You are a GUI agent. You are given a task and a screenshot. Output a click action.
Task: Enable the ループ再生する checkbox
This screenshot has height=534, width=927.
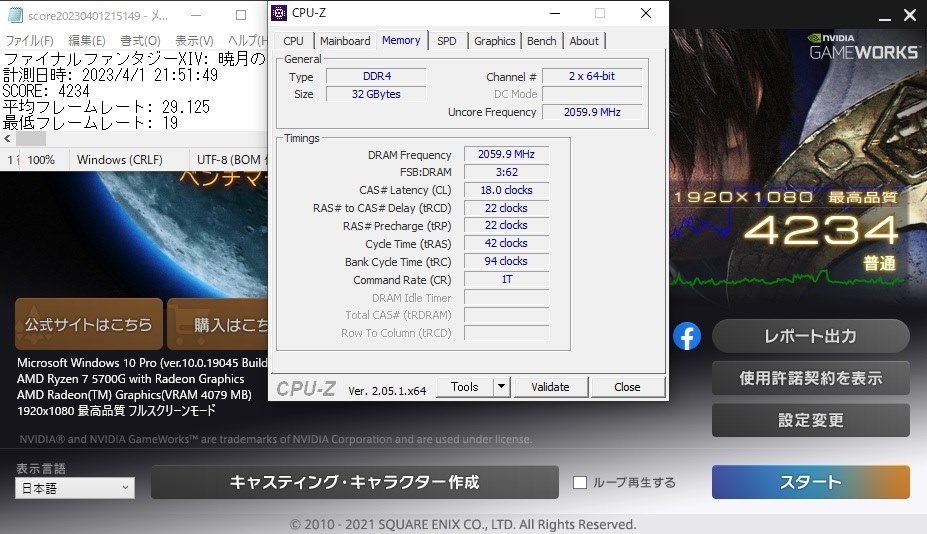580,483
